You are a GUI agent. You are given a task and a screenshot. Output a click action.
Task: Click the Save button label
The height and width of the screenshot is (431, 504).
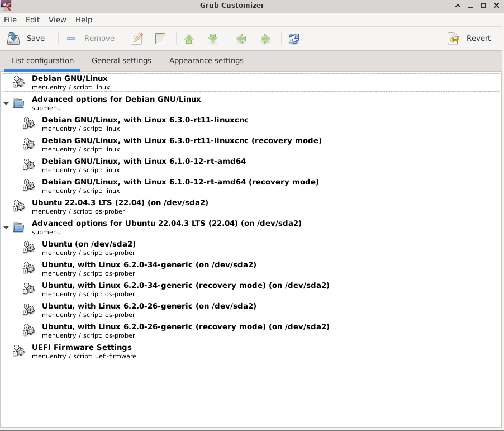[x=36, y=38]
